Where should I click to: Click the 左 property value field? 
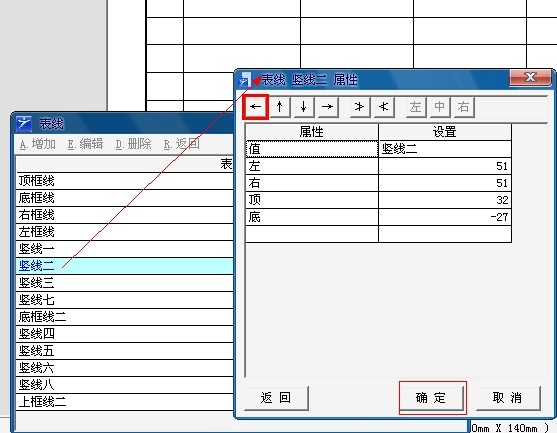pyautogui.click(x=445, y=166)
